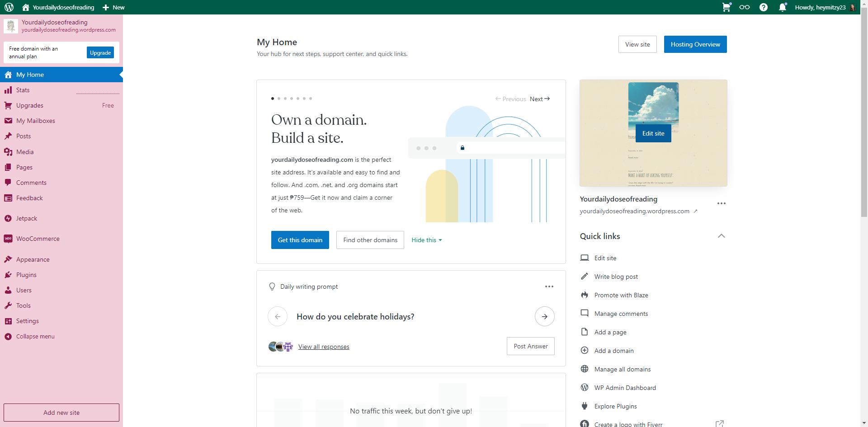Viewport: 868px width, 427px height.
Task: Click the Post Answer button
Action: [531, 346]
